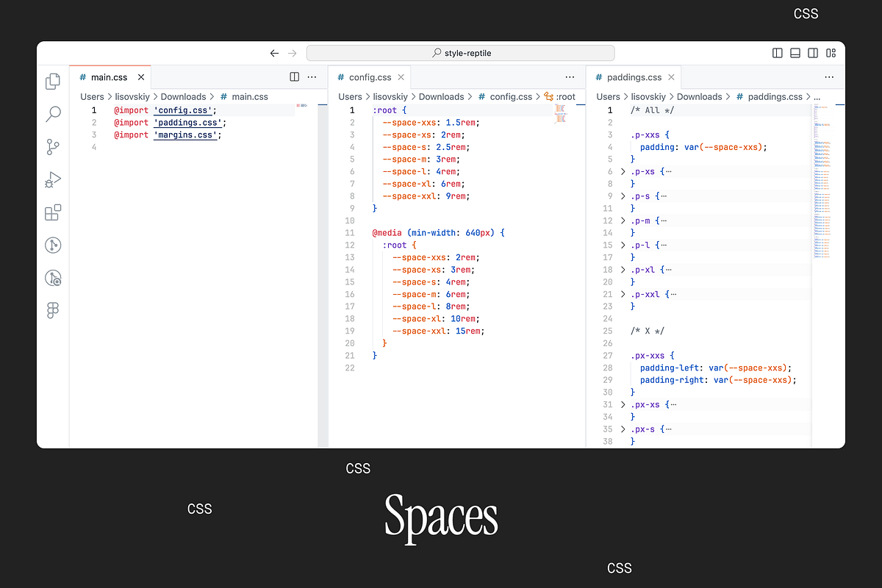
Task: Open Run and Debug view
Action: tap(53, 180)
